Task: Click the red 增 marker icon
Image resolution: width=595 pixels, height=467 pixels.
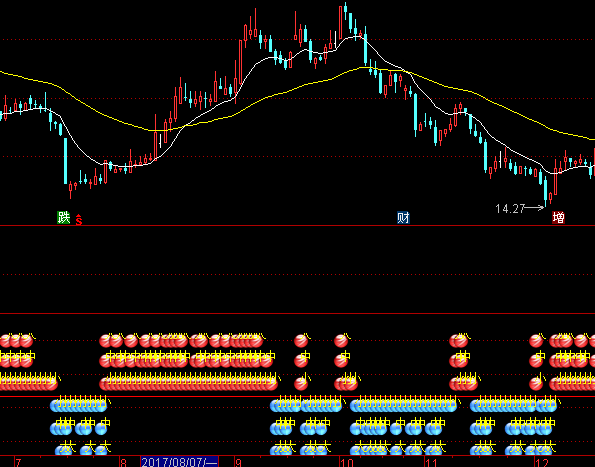Action: pyautogui.click(x=558, y=218)
